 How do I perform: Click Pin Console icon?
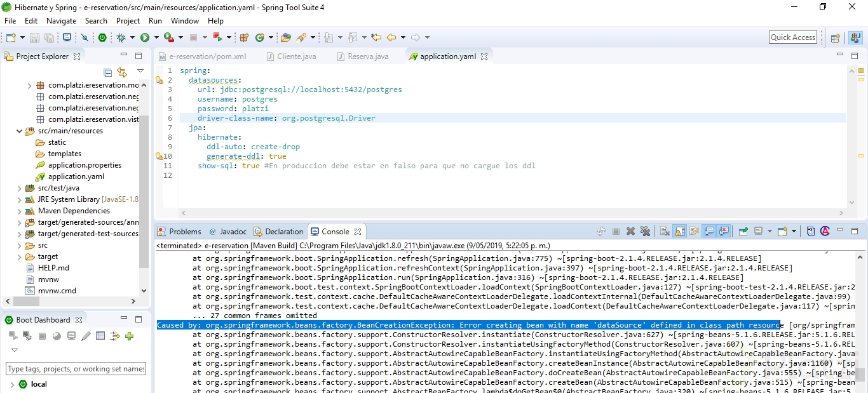click(x=743, y=232)
